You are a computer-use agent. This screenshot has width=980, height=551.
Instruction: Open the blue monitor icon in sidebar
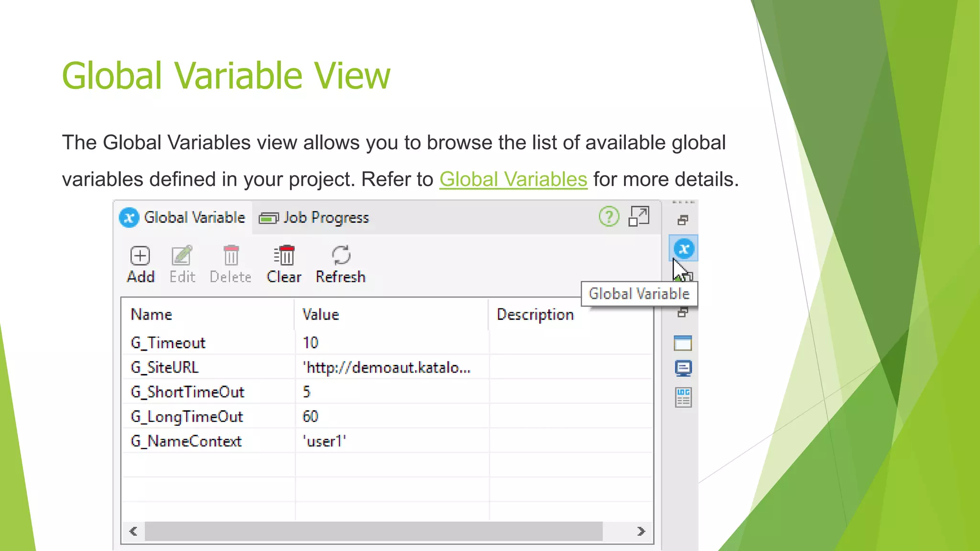[683, 368]
